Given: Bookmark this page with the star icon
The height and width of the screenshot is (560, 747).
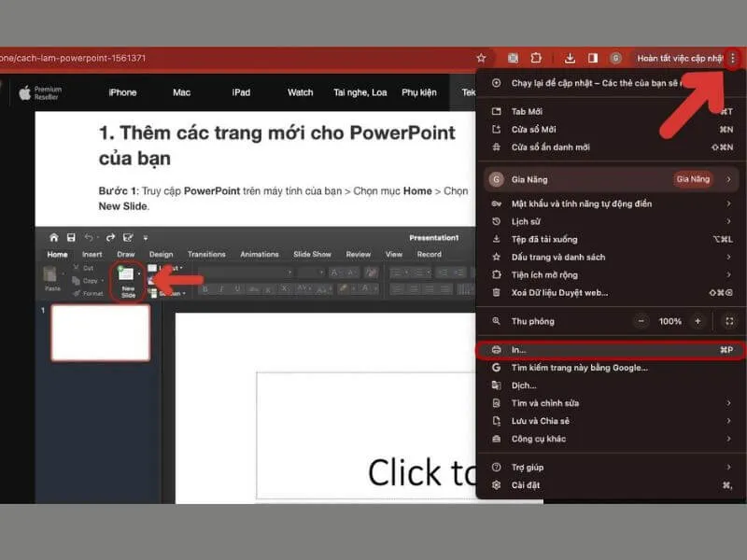Looking at the screenshot, I should [x=481, y=58].
